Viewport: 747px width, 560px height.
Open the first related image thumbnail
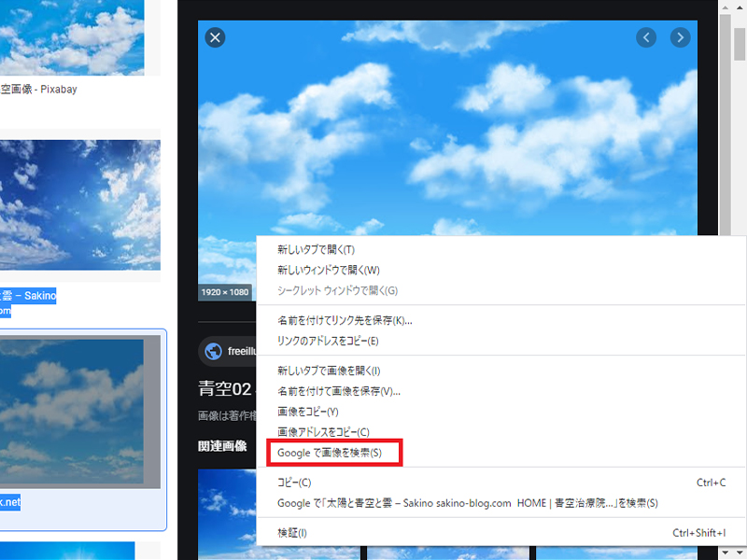tap(227, 514)
